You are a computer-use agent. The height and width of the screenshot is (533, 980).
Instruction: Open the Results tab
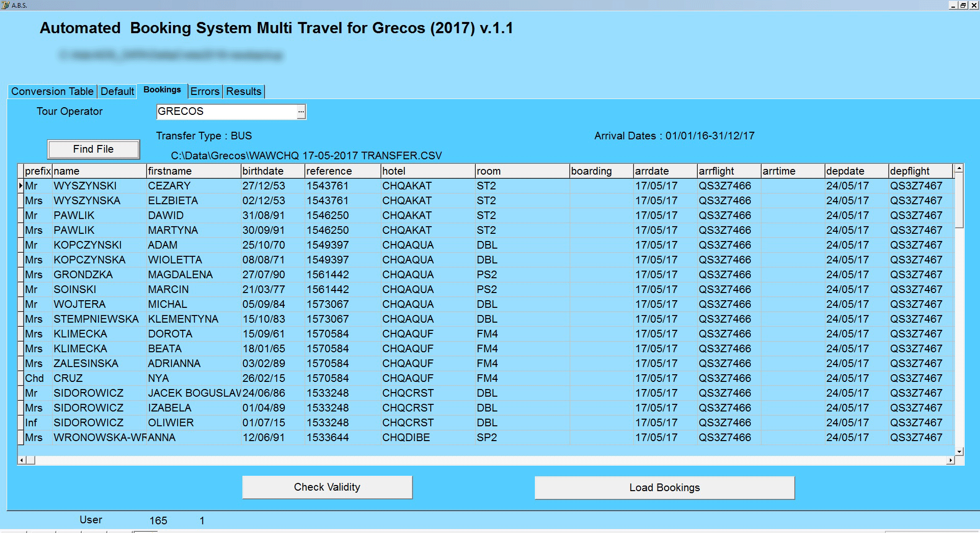pyautogui.click(x=243, y=91)
